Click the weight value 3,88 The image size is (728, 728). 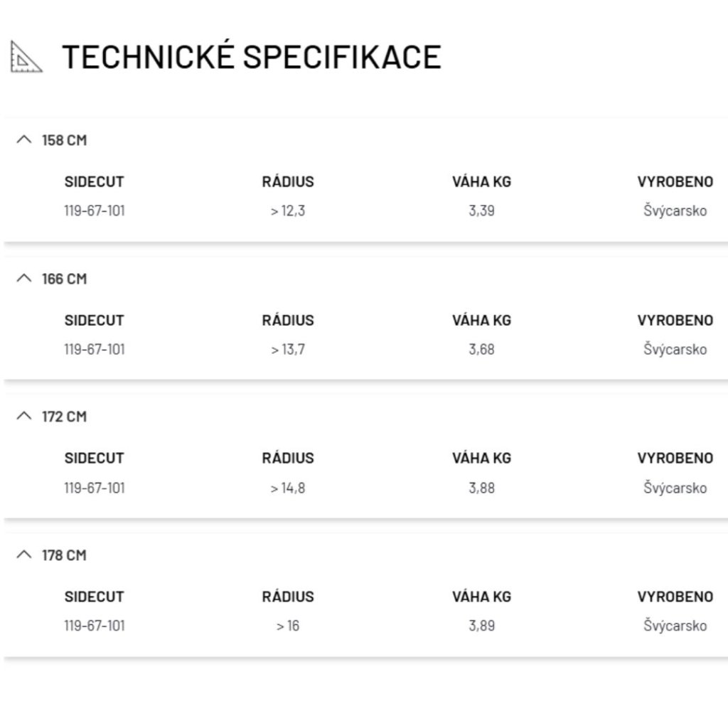click(x=481, y=488)
